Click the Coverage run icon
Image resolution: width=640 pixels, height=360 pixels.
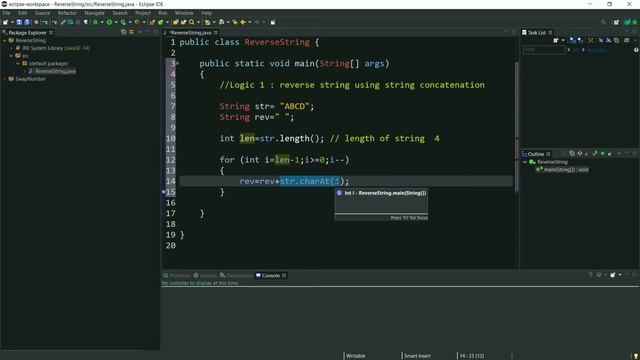tap(123, 22)
